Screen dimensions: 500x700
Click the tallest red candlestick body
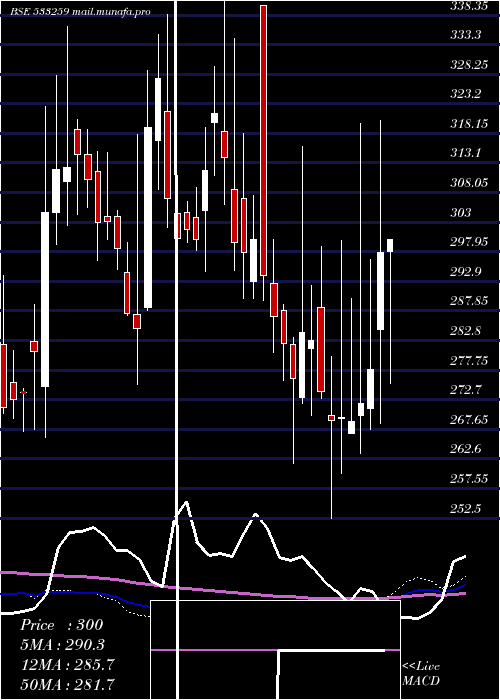click(263, 141)
